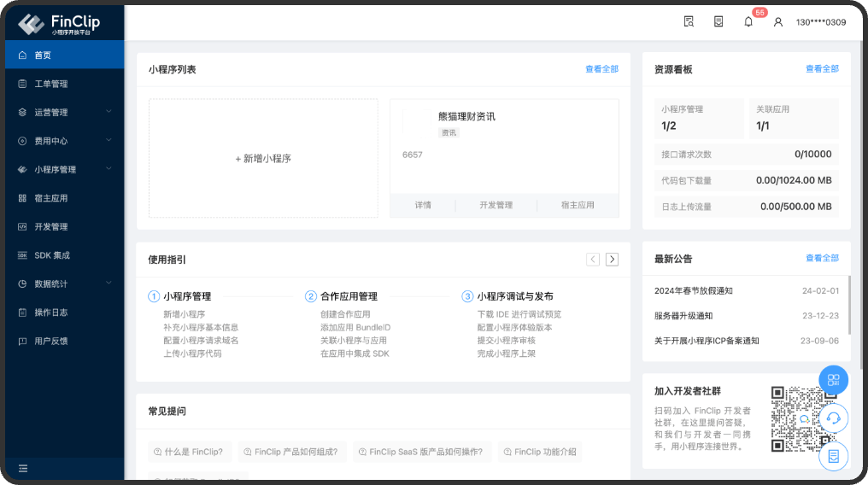Expand the 小程序管理 sidebar submenu
This screenshot has height=485, width=868.
pyautogui.click(x=62, y=169)
